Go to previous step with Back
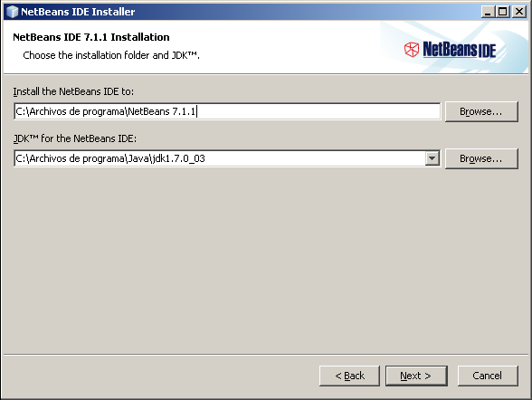 click(349, 376)
